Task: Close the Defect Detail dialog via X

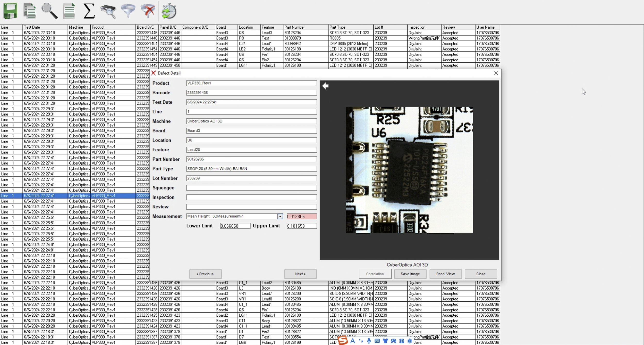Action: click(496, 73)
